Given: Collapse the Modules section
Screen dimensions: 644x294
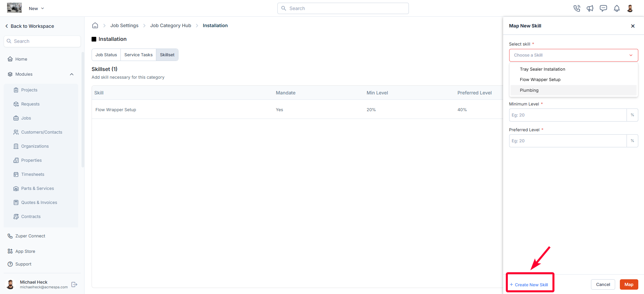Looking at the screenshot, I should click(71, 74).
